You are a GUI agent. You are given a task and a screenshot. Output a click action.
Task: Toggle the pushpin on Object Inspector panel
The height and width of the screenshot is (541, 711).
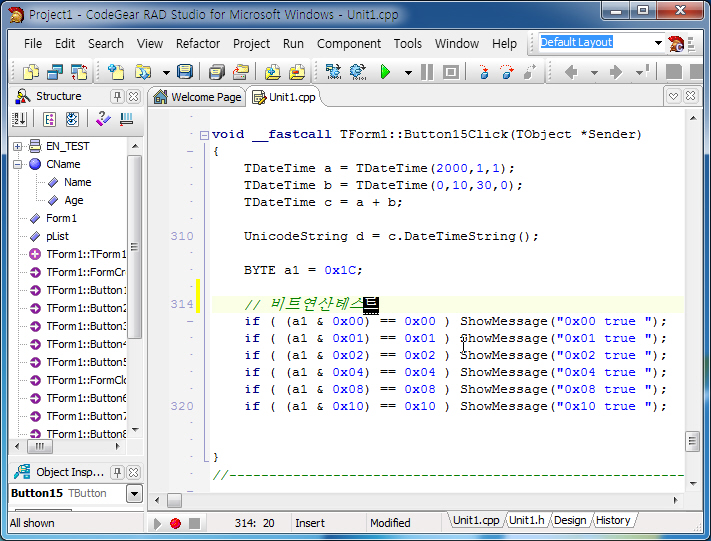[x=117, y=472]
